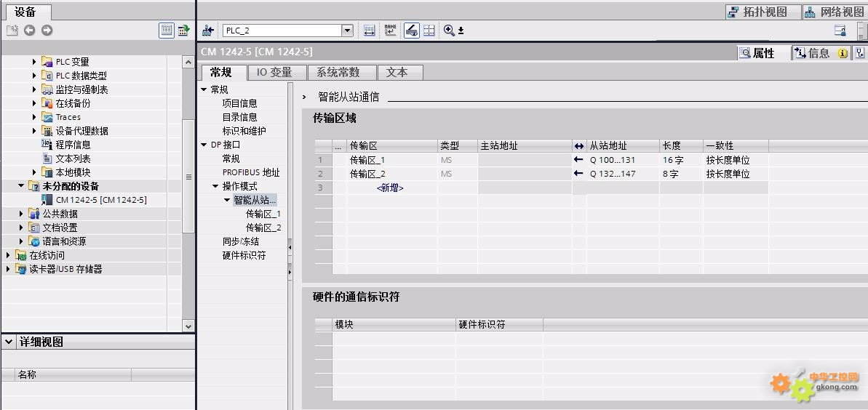Screen dimensions: 868x410
Task: Select PROFIBUS 地址 in navigation
Action: 251,172
